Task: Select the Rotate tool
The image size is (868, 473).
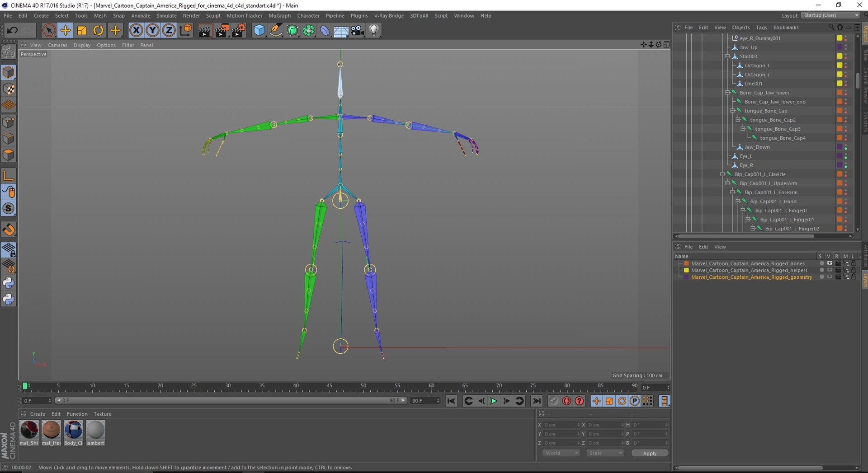Action: [x=98, y=30]
